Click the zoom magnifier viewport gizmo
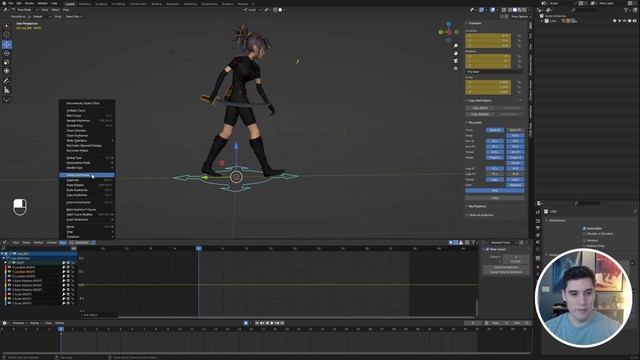The width and height of the screenshot is (640, 360). [456, 46]
